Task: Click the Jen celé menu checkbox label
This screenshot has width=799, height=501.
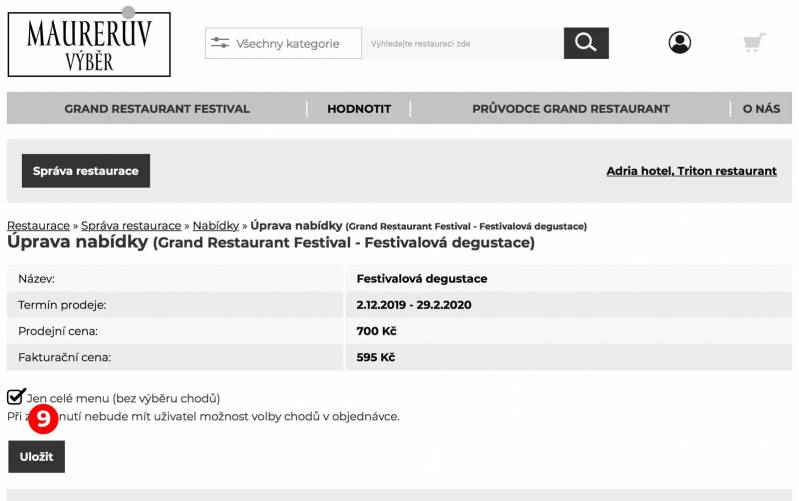Action: (x=123, y=398)
